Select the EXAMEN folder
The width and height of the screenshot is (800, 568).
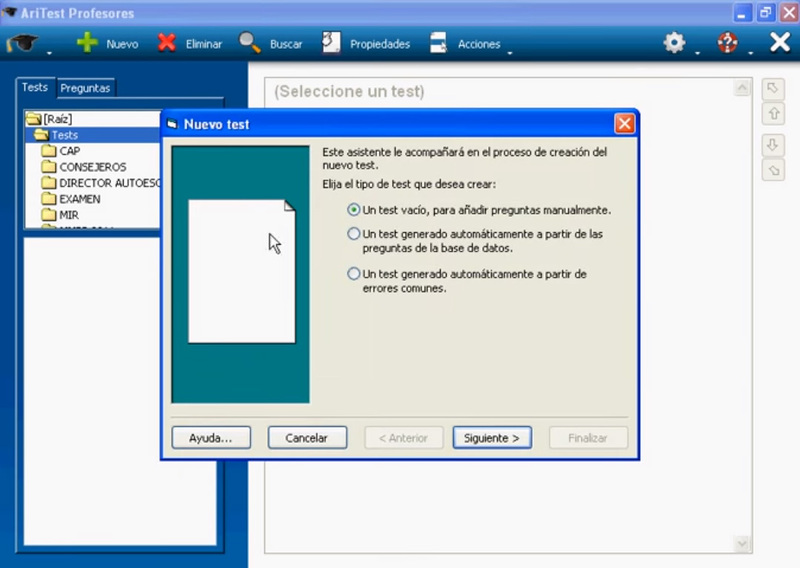[x=80, y=199]
